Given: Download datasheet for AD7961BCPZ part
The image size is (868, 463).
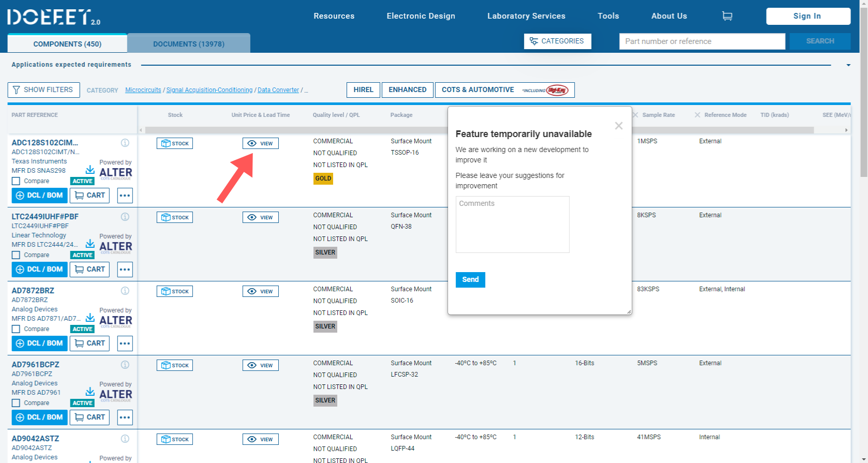Looking at the screenshot, I should click(x=90, y=392).
